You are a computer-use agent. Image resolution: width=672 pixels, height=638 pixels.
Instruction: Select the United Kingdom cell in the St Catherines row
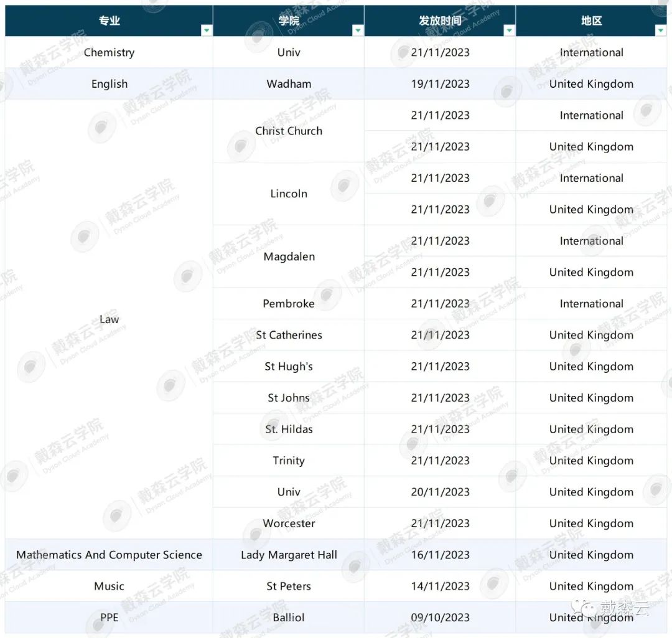point(592,334)
